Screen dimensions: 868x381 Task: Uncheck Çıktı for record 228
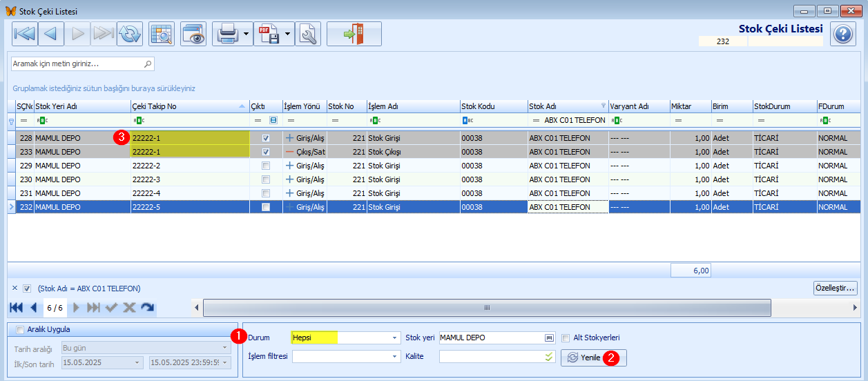point(266,138)
